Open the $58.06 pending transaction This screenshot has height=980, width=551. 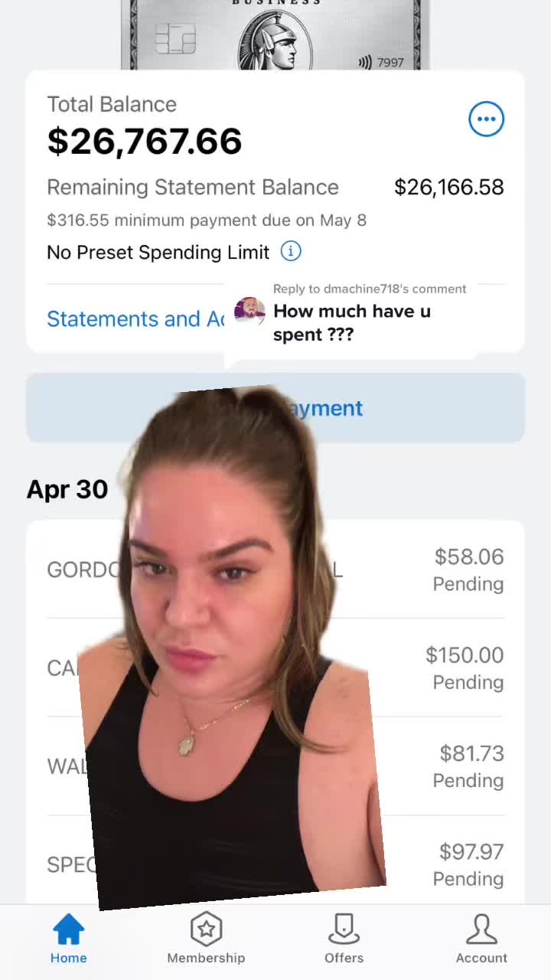[275, 570]
